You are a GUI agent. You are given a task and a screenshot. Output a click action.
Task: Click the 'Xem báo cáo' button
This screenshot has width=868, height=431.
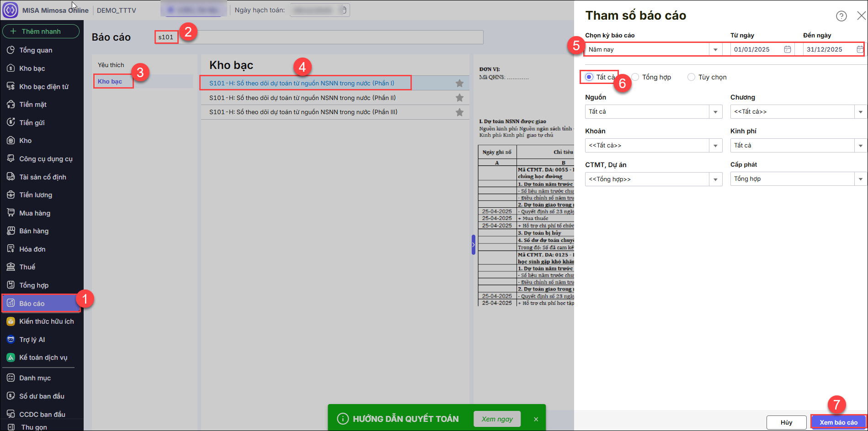tap(838, 422)
